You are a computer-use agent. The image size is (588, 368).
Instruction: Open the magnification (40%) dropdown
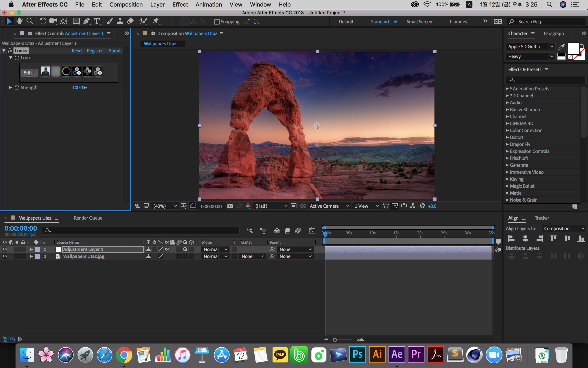click(165, 206)
